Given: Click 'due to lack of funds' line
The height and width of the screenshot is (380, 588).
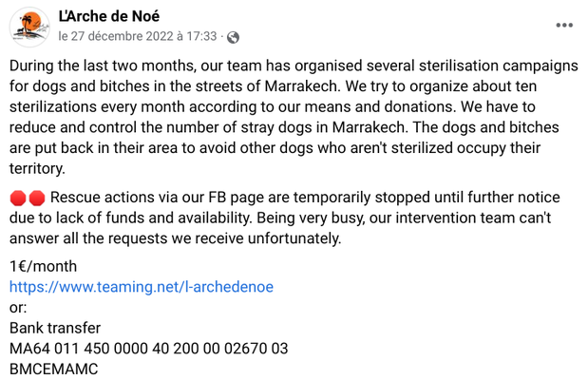Looking at the screenshot, I should coord(280,218).
